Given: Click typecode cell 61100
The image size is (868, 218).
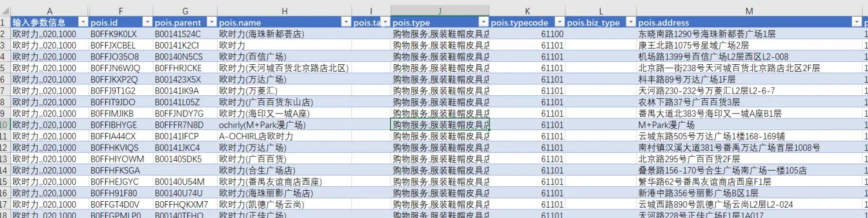Looking at the screenshot, I should tap(552, 34).
